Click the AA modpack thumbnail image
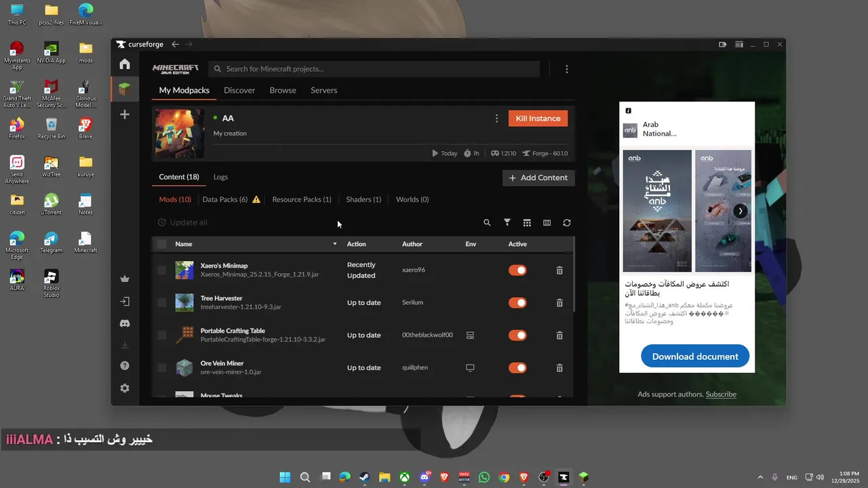Viewport: 868px width, 488px height. pyautogui.click(x=179, y=134)
